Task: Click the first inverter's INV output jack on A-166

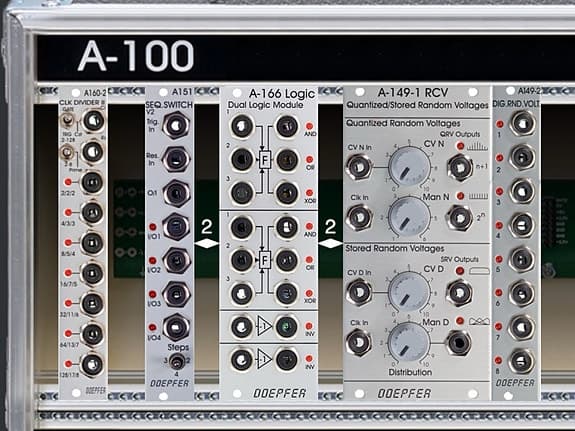Action: pyautogui.click(x=287, y=326)
